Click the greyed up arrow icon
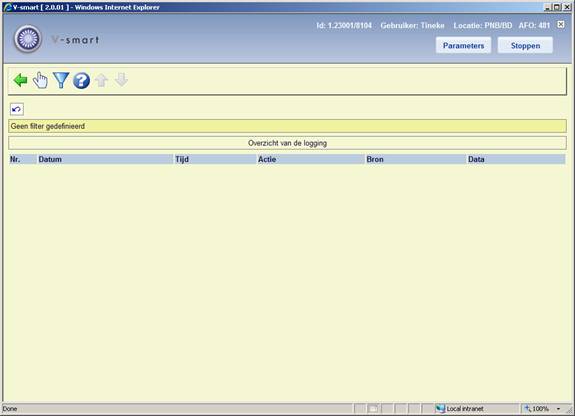The width and height of the screenshot is (575, 416). (x=102, y=80)
